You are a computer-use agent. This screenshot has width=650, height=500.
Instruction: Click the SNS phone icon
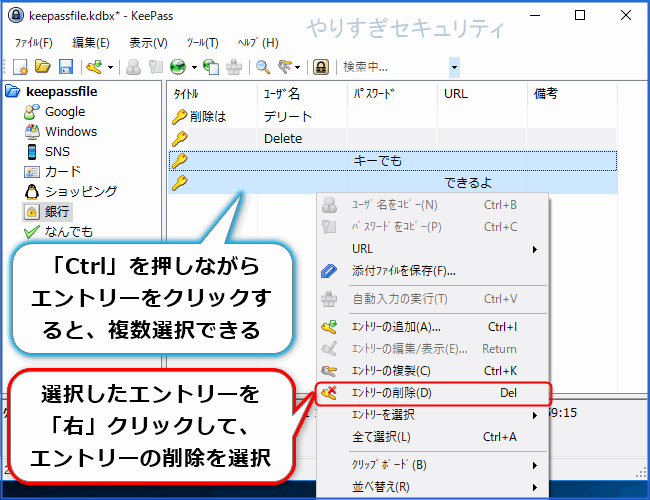32,151
